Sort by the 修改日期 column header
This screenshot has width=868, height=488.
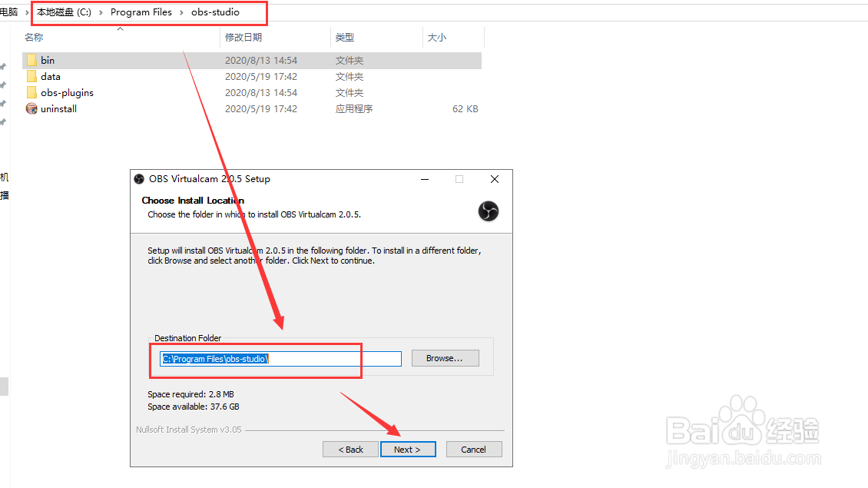[x=244, y=37]
